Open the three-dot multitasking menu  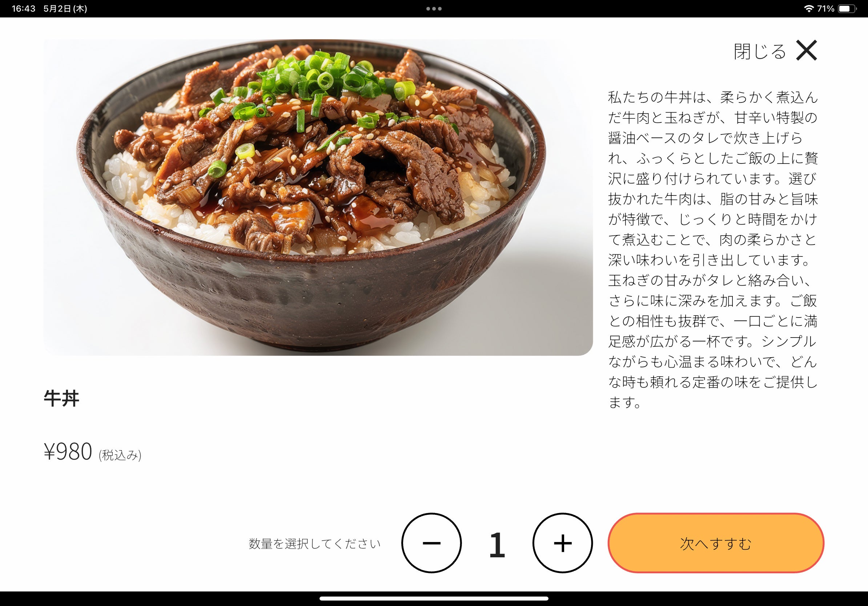pos(434,9)
